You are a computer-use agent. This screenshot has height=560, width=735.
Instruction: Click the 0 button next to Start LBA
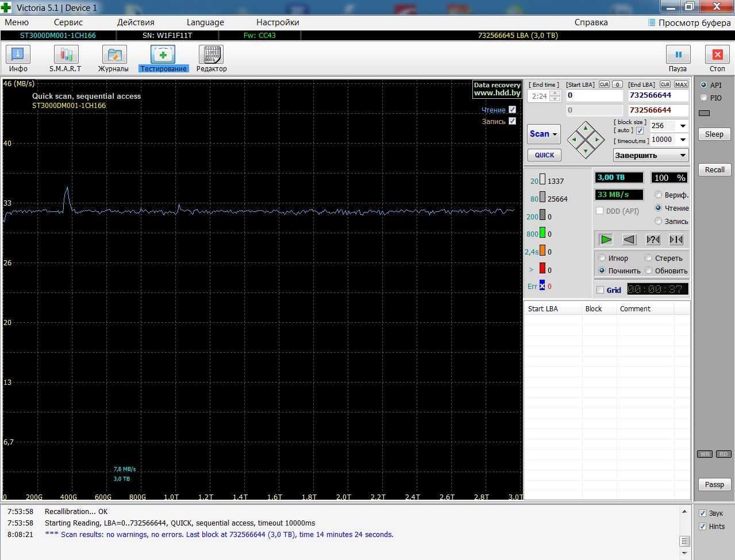617,84
